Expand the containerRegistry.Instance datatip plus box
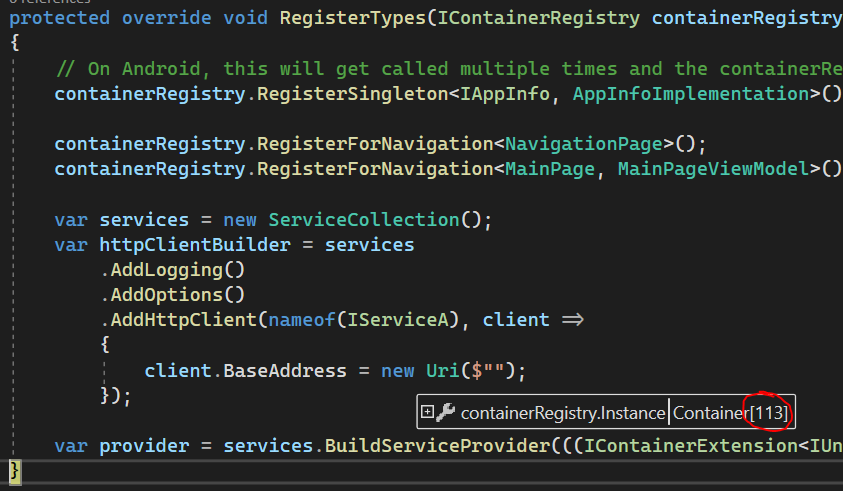This screenshot has width=843, height=491. coord(427,412)
